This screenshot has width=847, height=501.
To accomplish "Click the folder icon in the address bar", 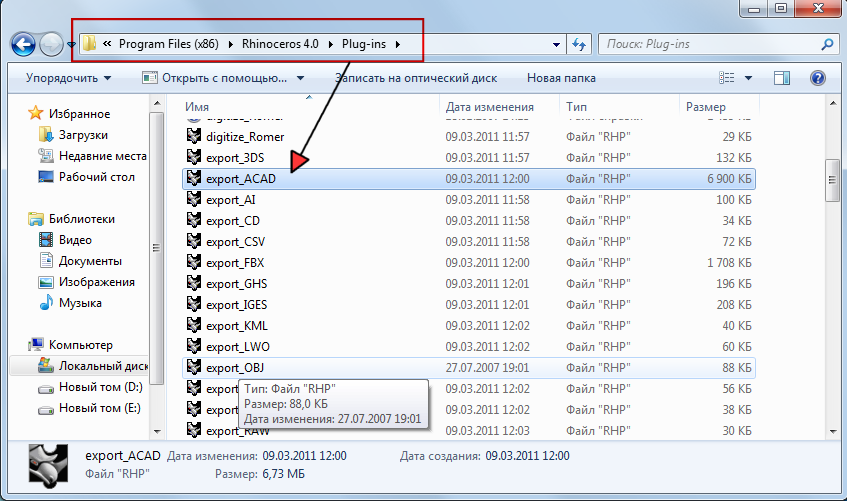I will coord(90,44).
